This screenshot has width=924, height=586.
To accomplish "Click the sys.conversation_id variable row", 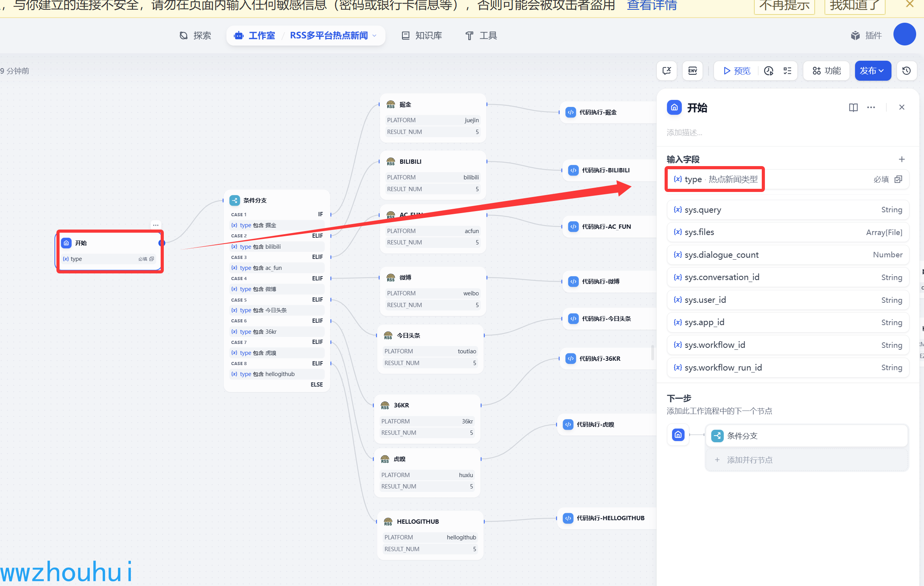I will (x=788, y=277).
